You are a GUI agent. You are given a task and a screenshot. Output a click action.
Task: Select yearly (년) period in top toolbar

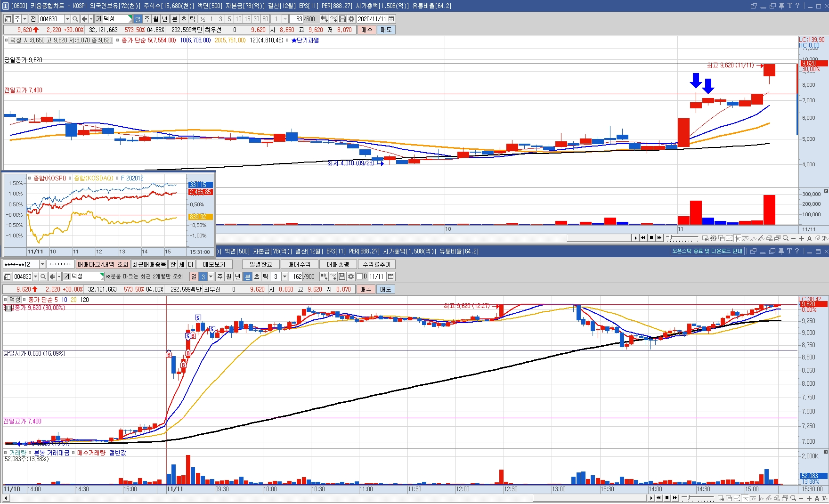pyautogui.click(x=165, y=19)
